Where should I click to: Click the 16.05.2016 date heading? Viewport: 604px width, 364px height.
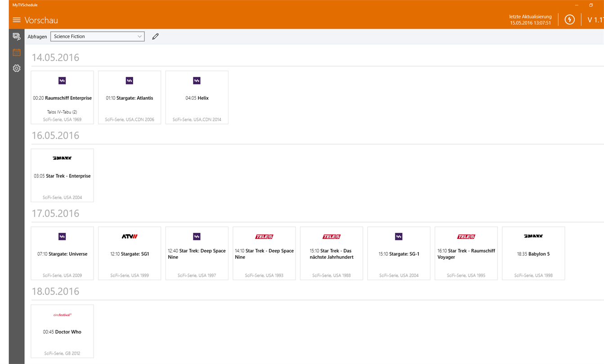tap(55, 135)
